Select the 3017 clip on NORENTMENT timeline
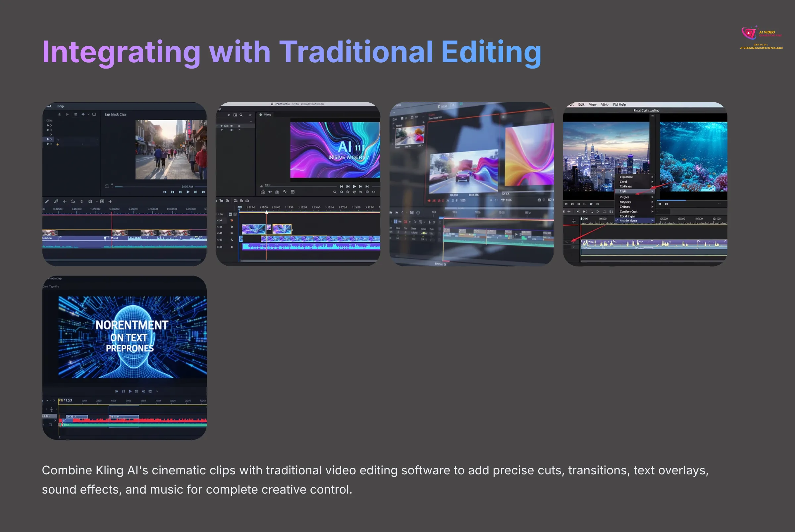795x532 pixels. pos(124,417)
